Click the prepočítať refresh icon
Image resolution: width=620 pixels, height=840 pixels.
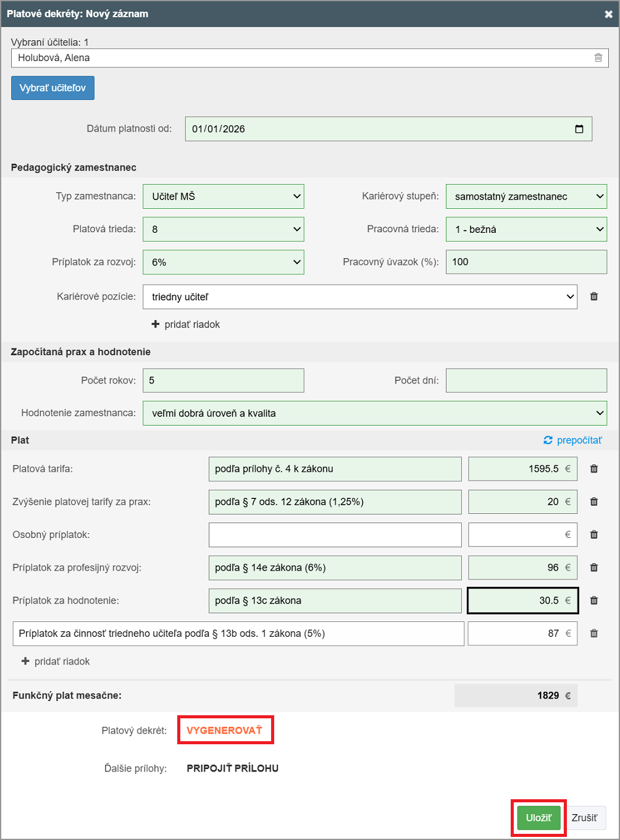548,440
